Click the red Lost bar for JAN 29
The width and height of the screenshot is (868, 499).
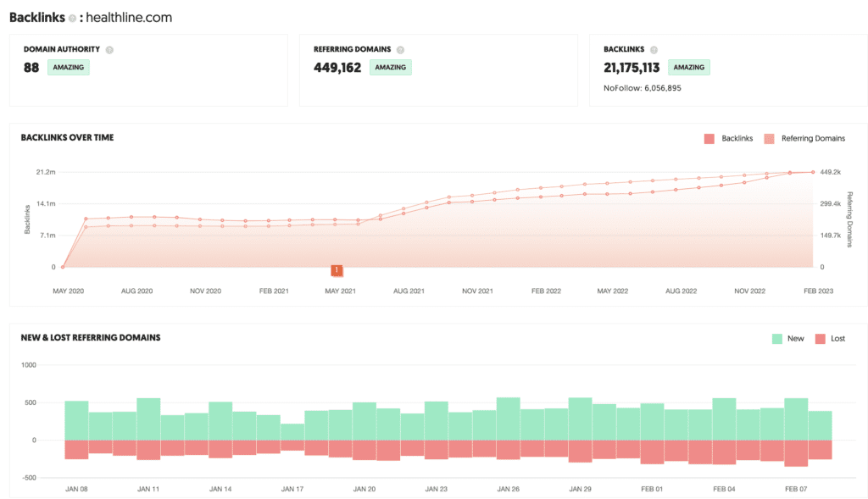(581, 451)
